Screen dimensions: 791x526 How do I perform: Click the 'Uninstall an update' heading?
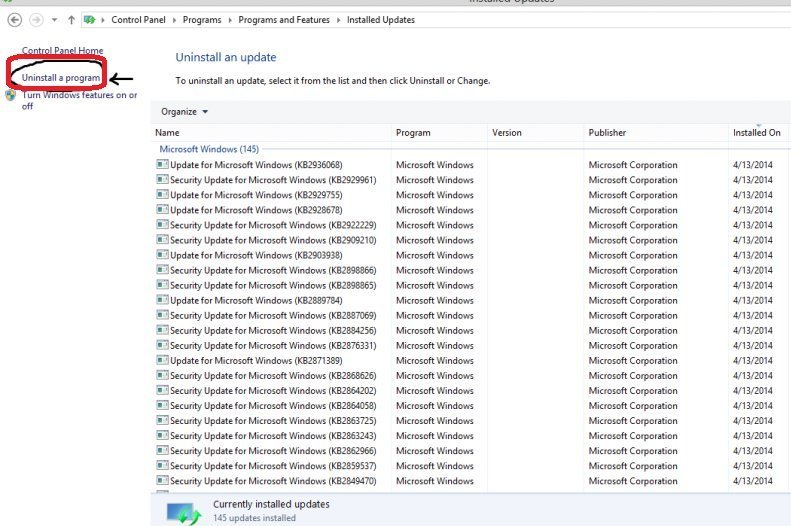[x=225, y=57]
